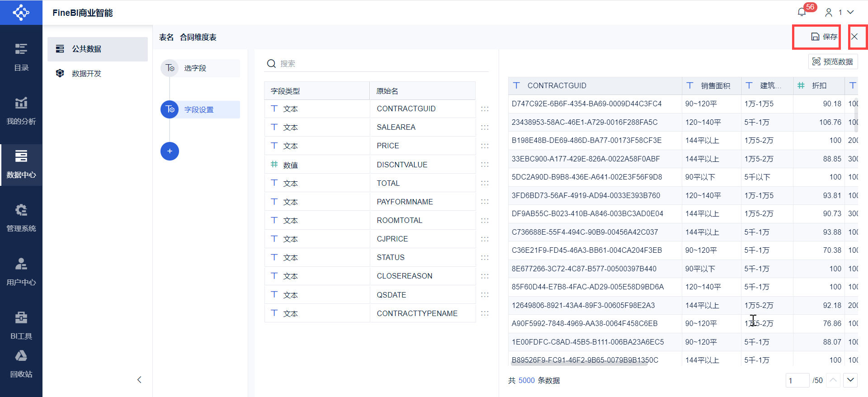Open 数据中心 in the left sidebar
868x397 pixels.
pyautogui.click(x=21, y=165)
